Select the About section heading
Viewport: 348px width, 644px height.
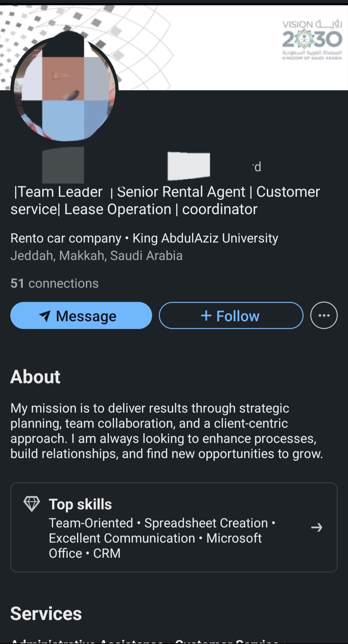point(35,377)
